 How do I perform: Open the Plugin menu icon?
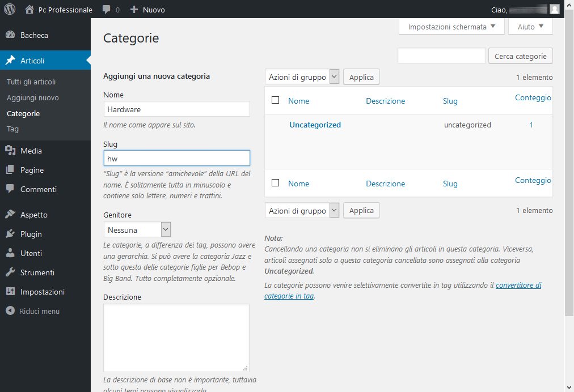pyautogui.click(x=10, y=234)
